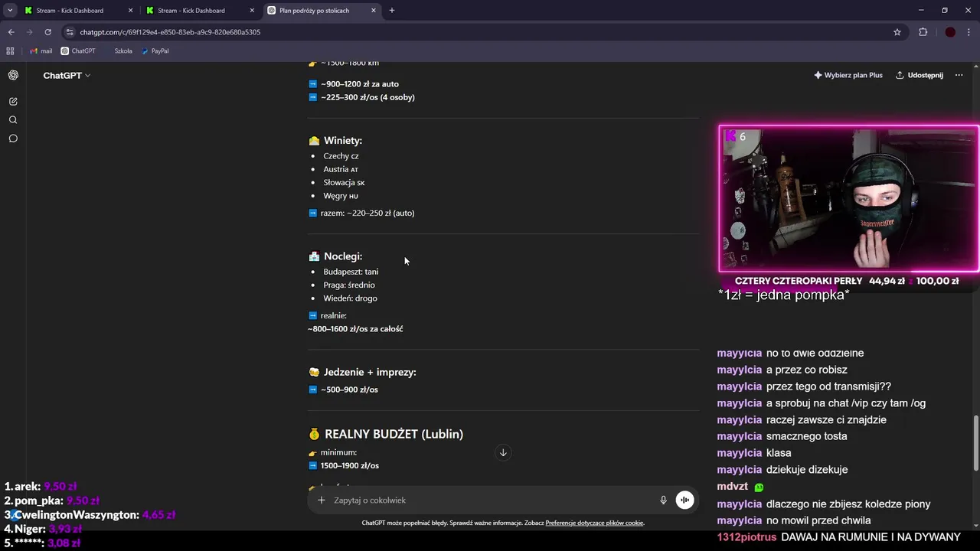Click the Noclegi: heading
Viewport: 980px width, 551px height.
[x=342, y=256]
